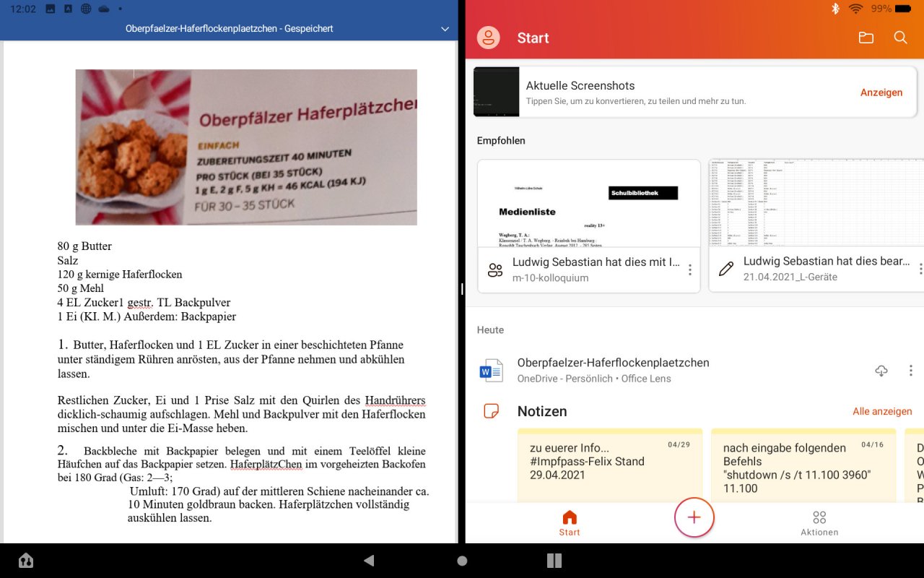This screenshot has height=578, width=924.
Task: Click 'OneDrive - Persönlich · Office Lens' subtitle
Action: point(594,379)
